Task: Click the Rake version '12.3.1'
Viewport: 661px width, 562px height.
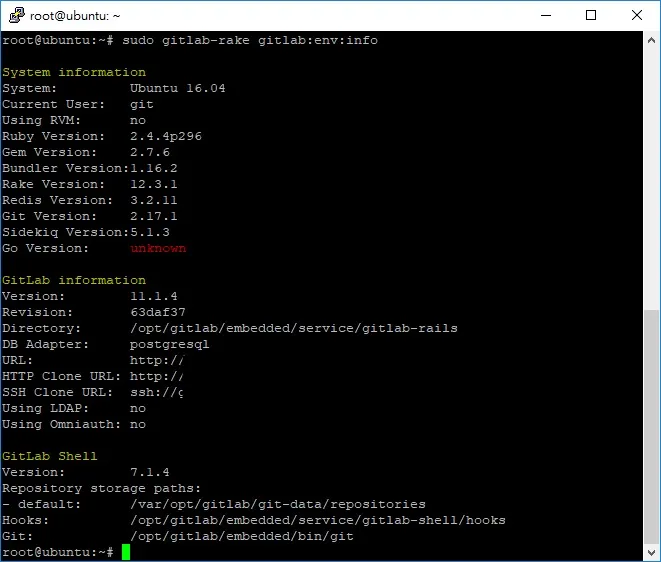Action: (x=153, y=184)
